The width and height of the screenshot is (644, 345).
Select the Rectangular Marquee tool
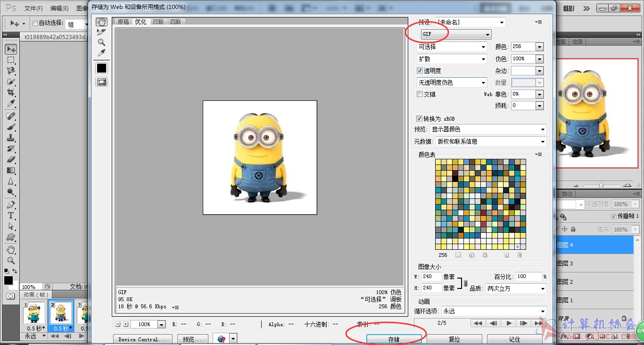[11, 60]
